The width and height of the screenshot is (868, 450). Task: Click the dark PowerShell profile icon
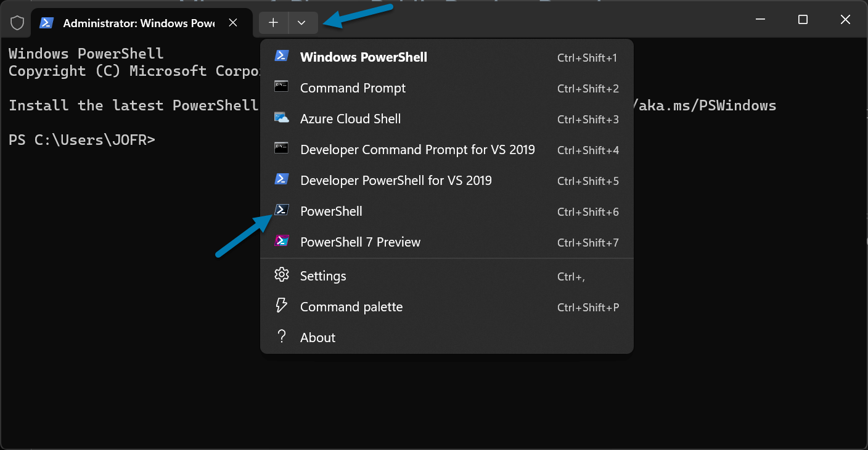click(x=282, y=210)
